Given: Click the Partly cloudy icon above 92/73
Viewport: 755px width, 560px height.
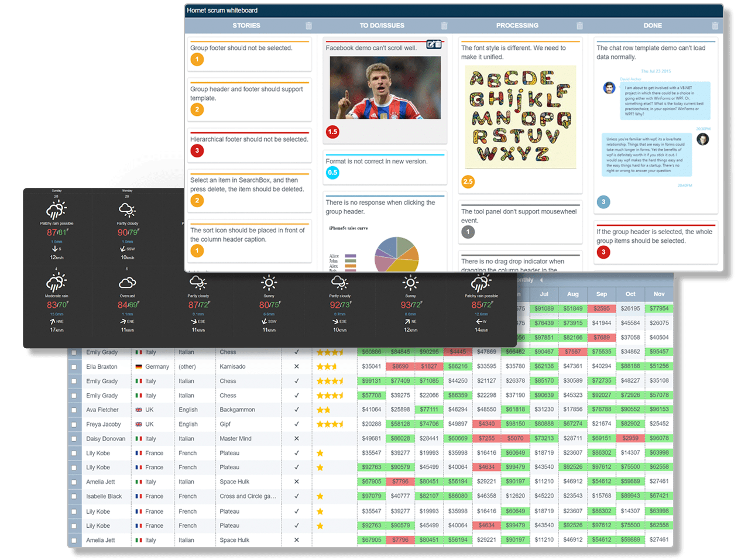Looking at the screenshot, I should pyautogui.click(x=339, y=283).
